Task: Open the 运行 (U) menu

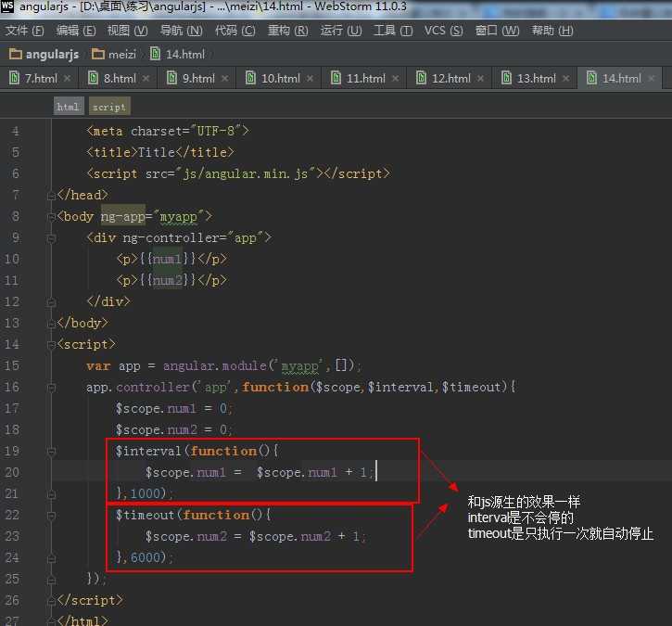Action: tap(341, 31)
